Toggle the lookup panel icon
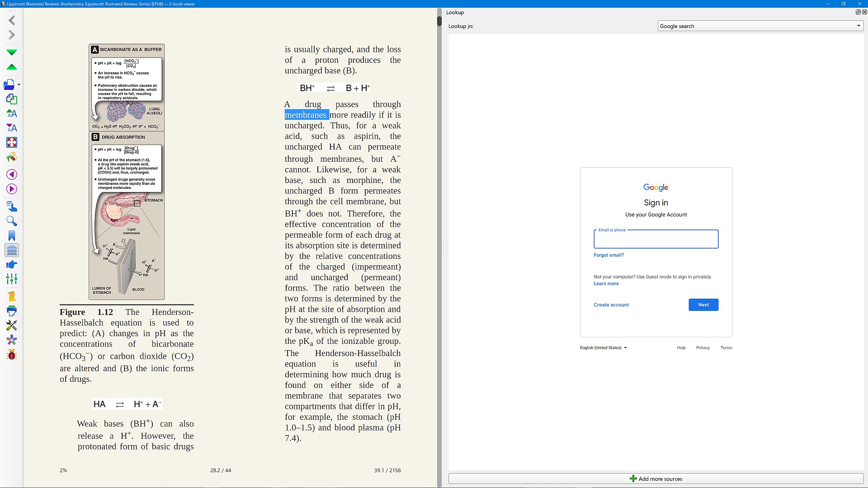 coord(12,250)
